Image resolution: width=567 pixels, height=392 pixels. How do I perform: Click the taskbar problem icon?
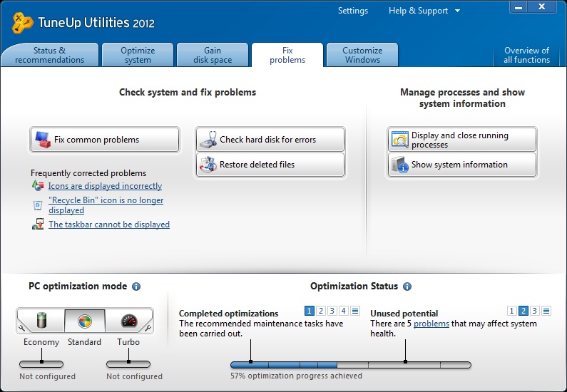pos(38,224)
